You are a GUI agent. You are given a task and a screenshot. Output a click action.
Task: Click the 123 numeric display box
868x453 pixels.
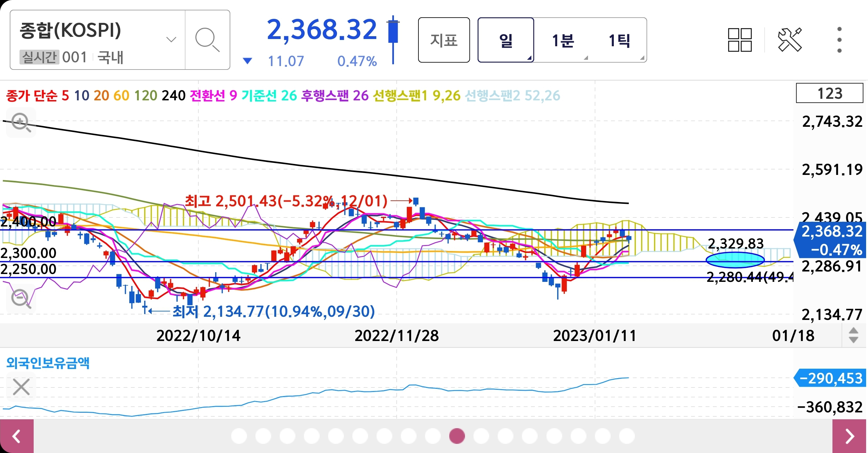point(829,93)
